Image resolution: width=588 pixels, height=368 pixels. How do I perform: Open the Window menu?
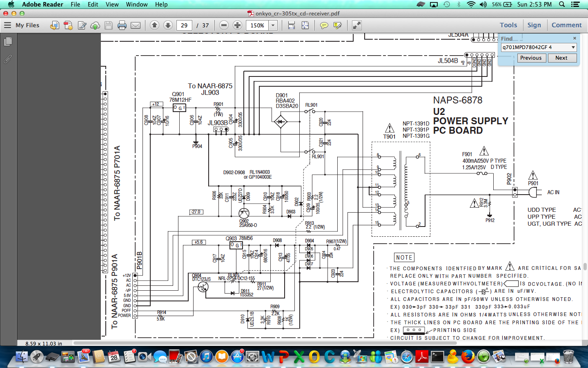[137, 4]
